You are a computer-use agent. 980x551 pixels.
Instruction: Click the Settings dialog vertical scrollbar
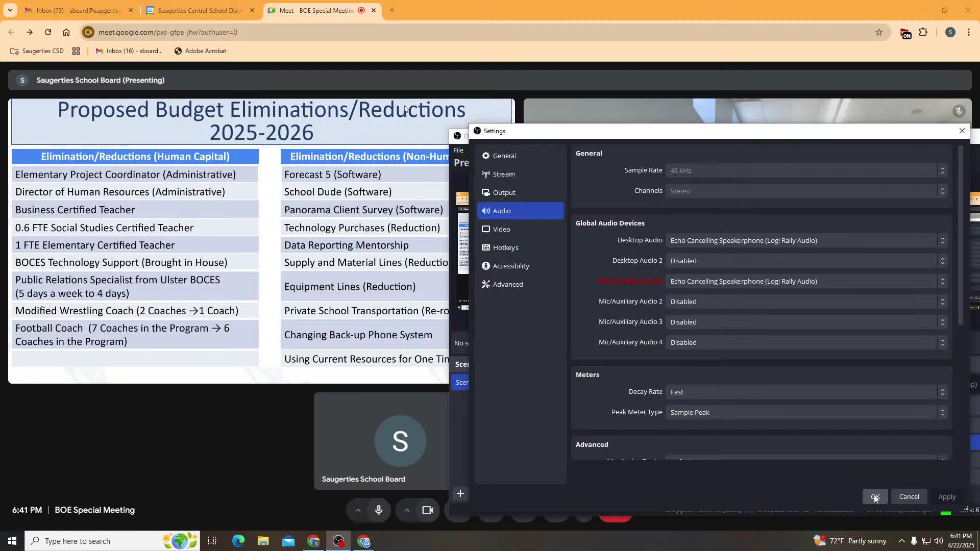[960, 235]
